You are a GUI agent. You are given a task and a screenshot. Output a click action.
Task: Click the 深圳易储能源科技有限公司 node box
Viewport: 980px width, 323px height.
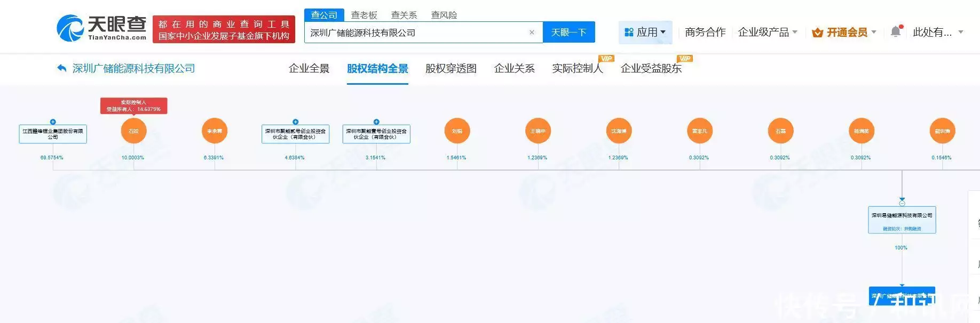click(902, 220)
